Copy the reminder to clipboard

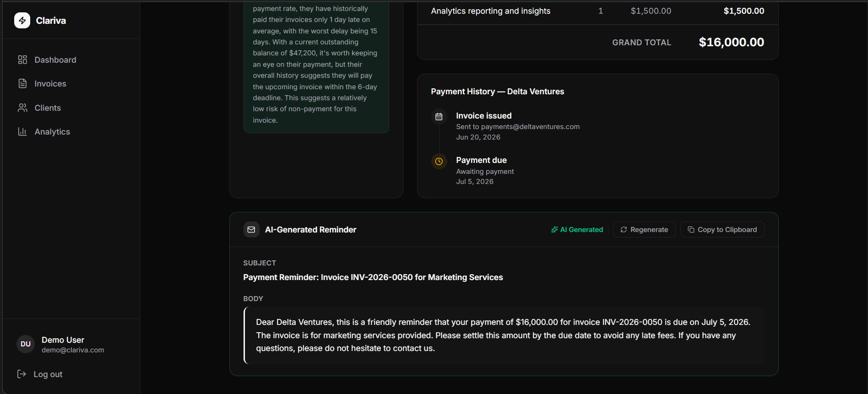722,230
